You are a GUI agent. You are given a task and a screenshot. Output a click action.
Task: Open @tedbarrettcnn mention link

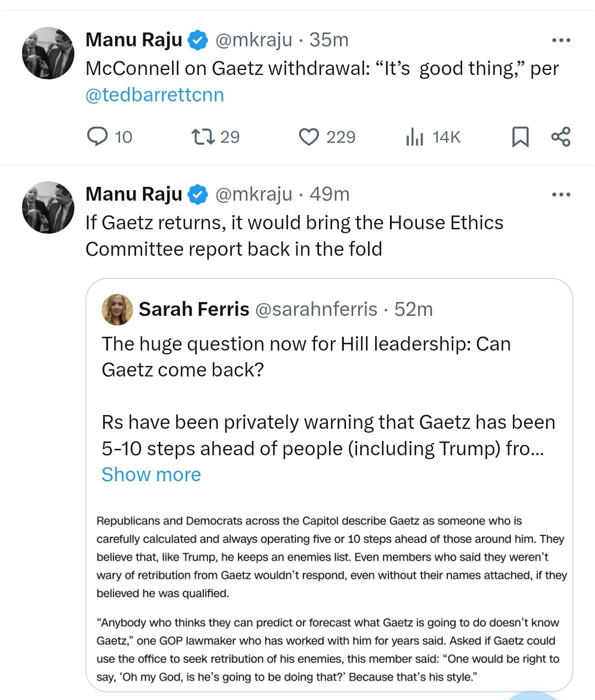155,95
